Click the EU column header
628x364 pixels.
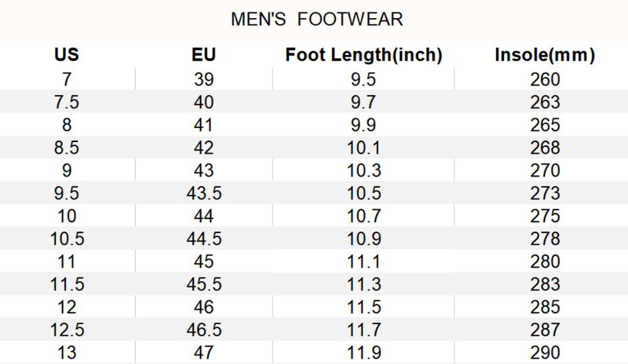[203, 56]
